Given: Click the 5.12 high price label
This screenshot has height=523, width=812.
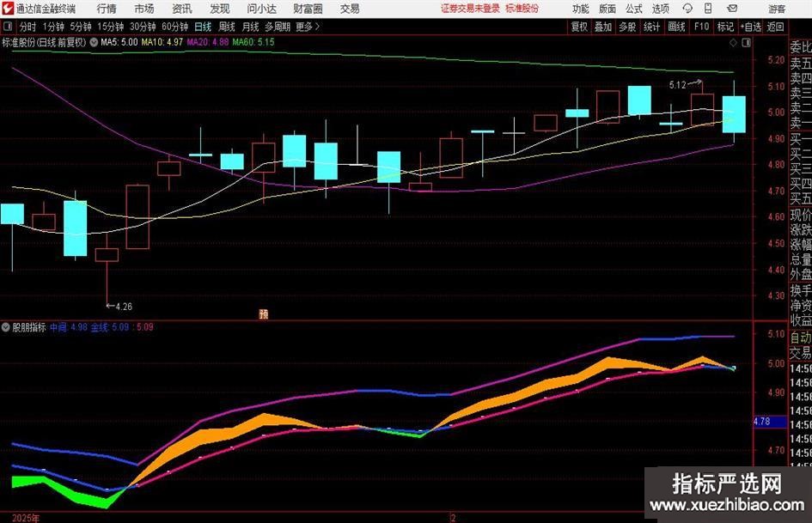Looking at the screenshot, I should (677, 85).
